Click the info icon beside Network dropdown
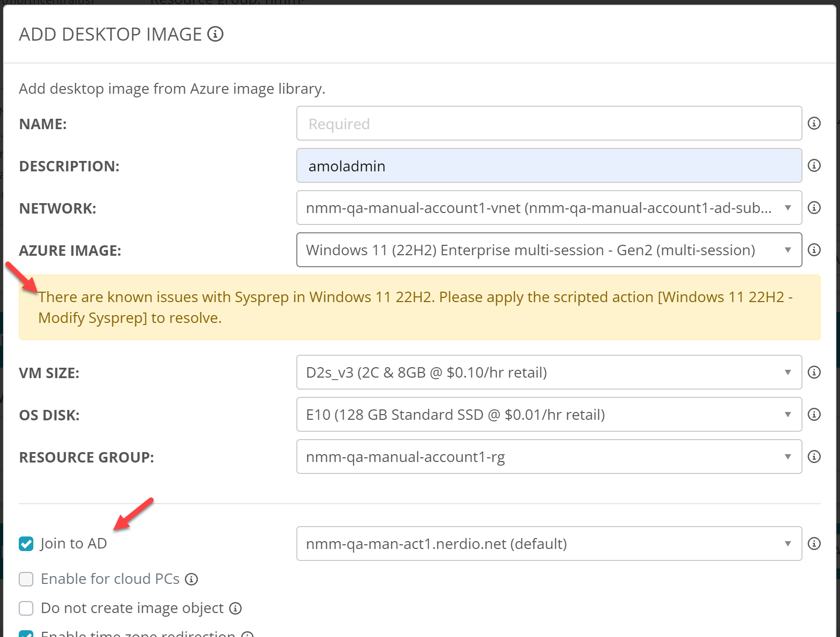 point(814,208)
